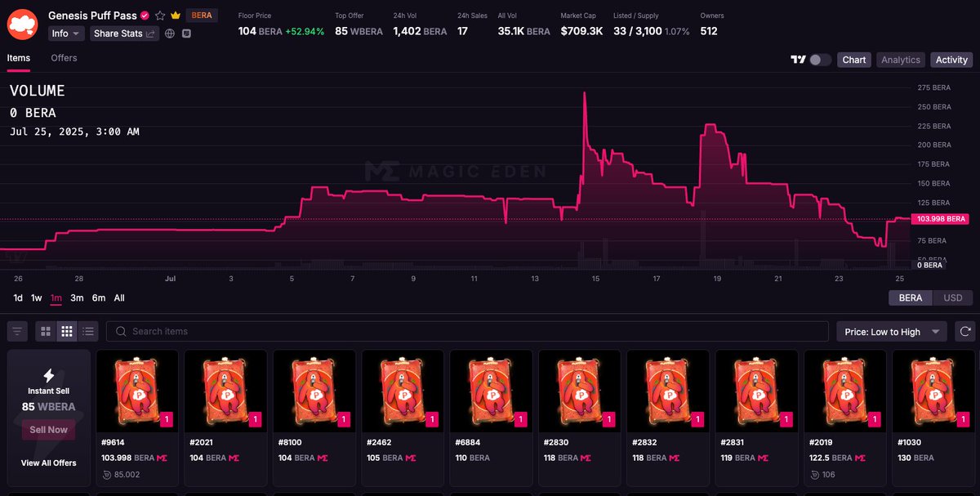Click the Magic Eden icon on #2462 price
This screenshot has height=496, width=980.
pos(411,458)
